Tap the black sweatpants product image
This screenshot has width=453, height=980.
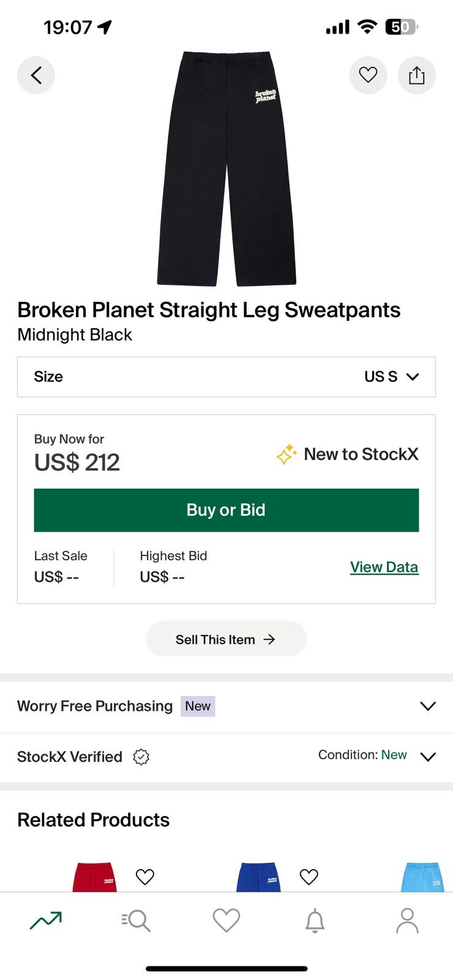[x=226, y=168]
